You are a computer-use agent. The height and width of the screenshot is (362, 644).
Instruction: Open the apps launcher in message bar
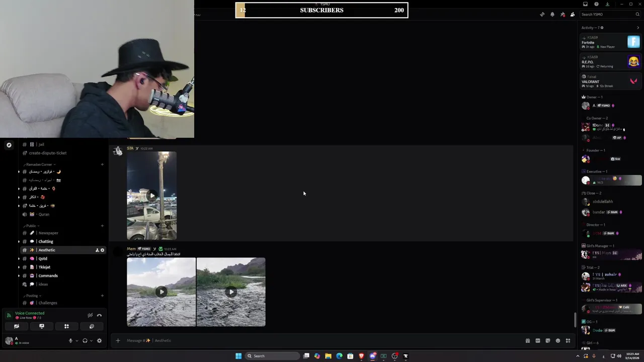pyautogui.click(x=568, y=340)
